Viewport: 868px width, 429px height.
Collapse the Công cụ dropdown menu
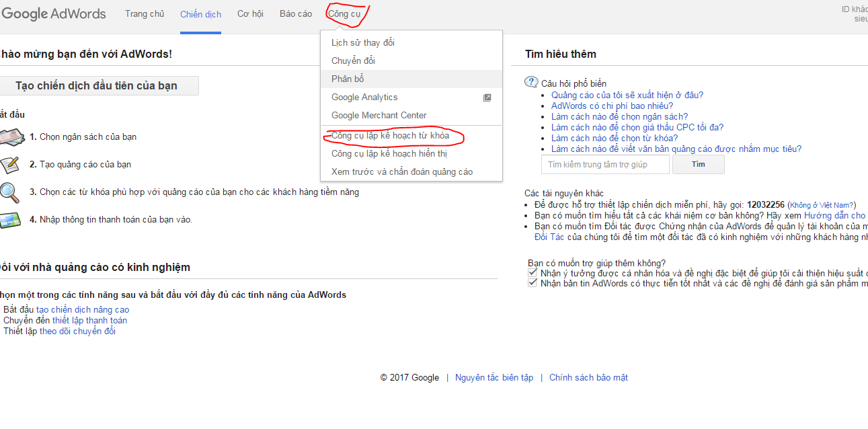(x=344, y=14)
